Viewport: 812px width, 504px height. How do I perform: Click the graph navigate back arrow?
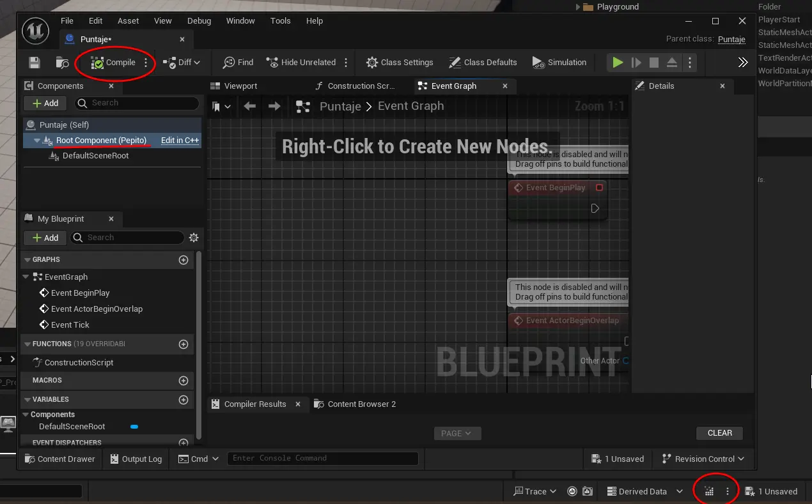click(250, 106)
